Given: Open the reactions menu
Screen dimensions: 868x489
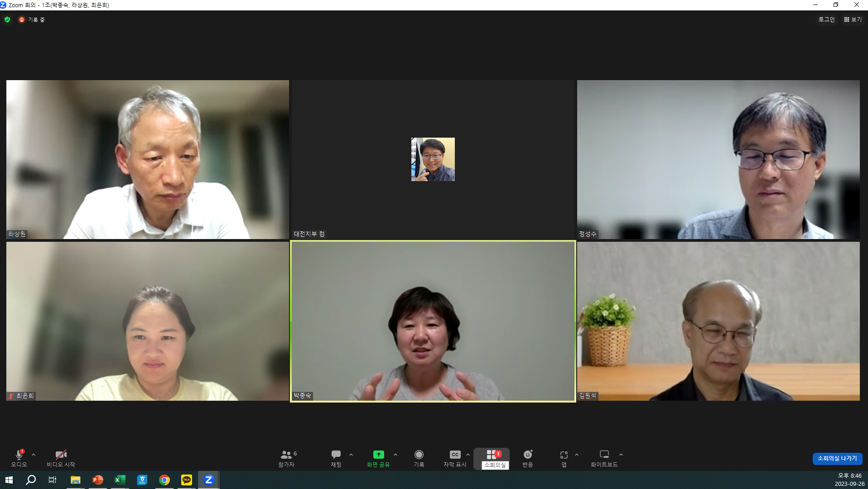Looking at the screenshot, I should pyautogui.click(x=528, y=458).
